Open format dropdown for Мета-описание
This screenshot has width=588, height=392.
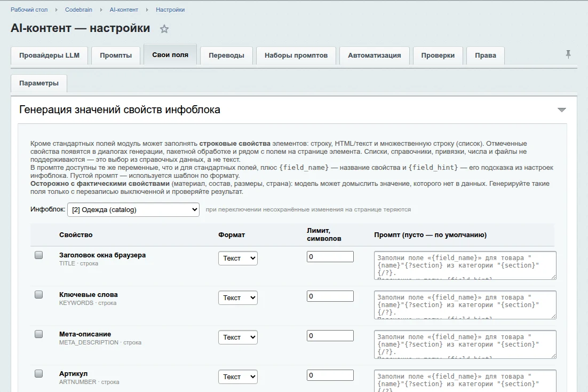click(x=238, y=337)
